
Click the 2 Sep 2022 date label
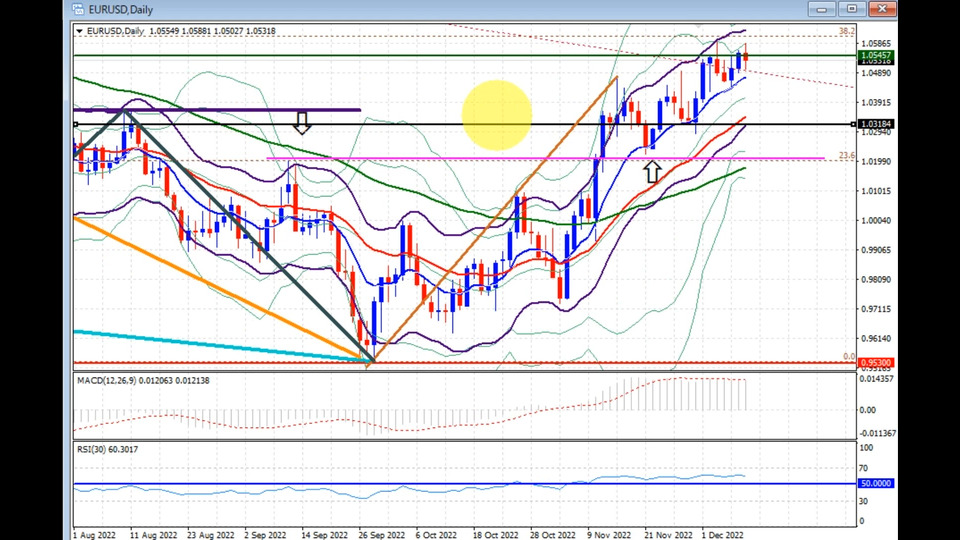(264, 535)
